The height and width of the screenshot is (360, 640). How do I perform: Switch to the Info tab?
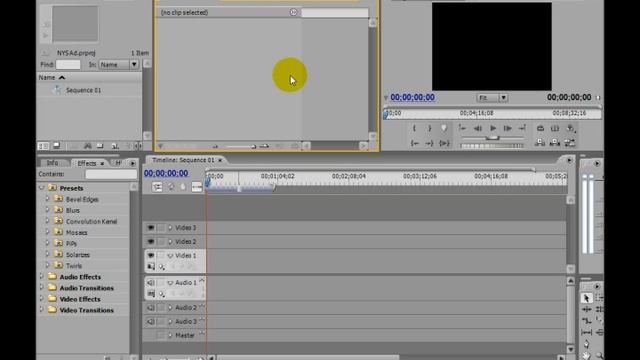pyautogui.click(x=52, y=163)
